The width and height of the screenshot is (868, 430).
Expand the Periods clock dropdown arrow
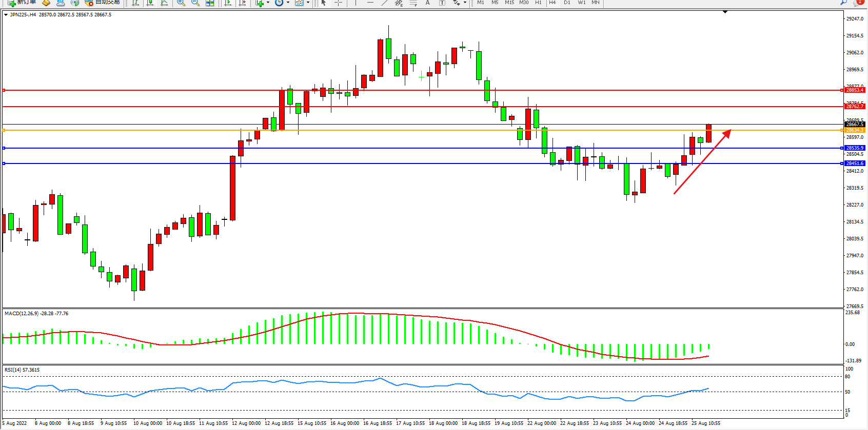(x=287, y=3)
